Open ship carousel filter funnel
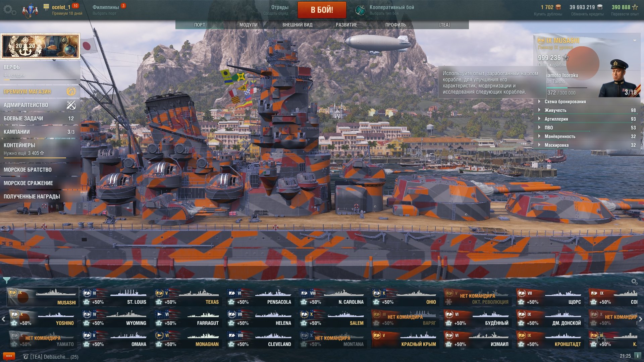 point(6,280)
